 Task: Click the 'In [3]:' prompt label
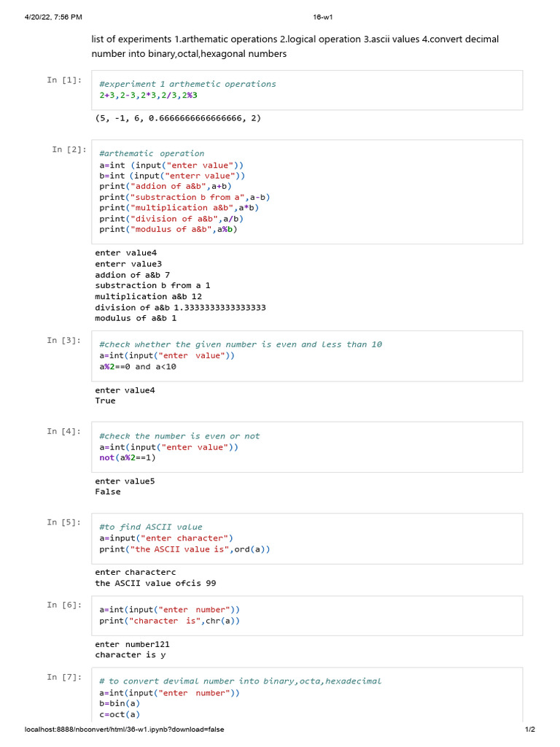click(x=64, y=341)
